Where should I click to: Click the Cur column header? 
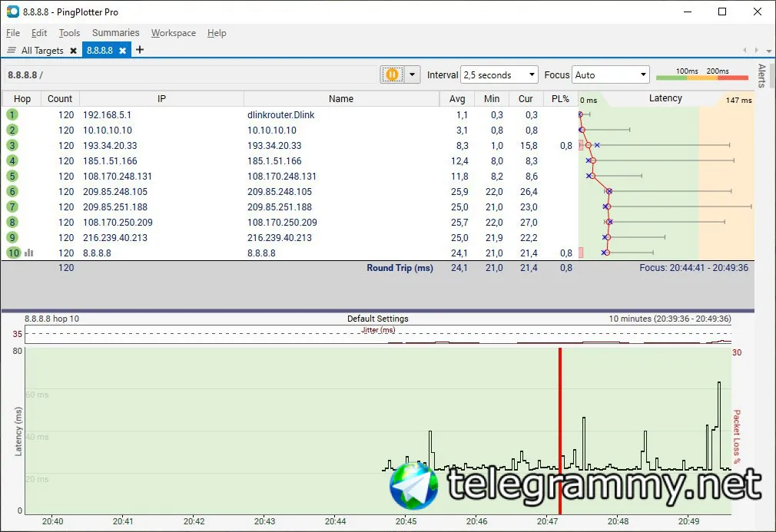526,98
